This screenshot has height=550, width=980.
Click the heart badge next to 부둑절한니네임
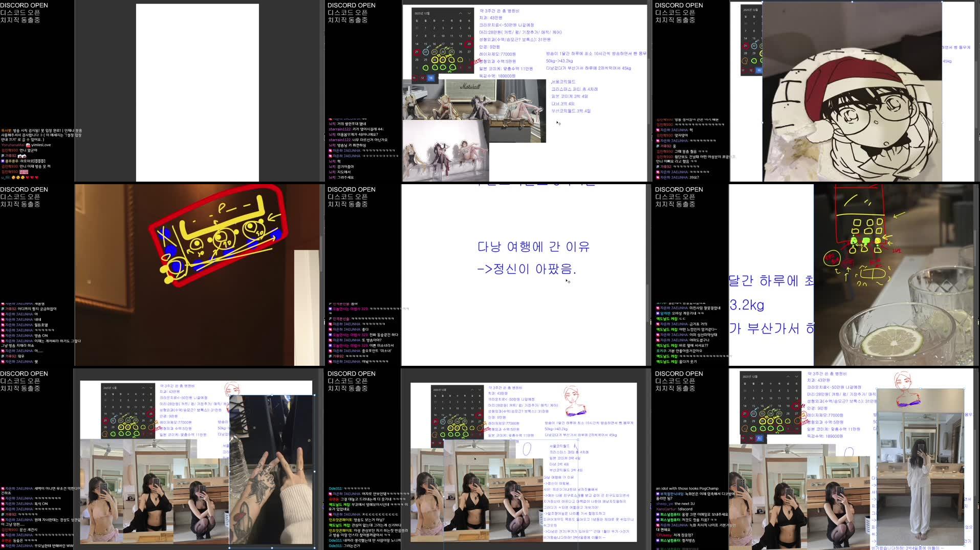coord(658,494)
